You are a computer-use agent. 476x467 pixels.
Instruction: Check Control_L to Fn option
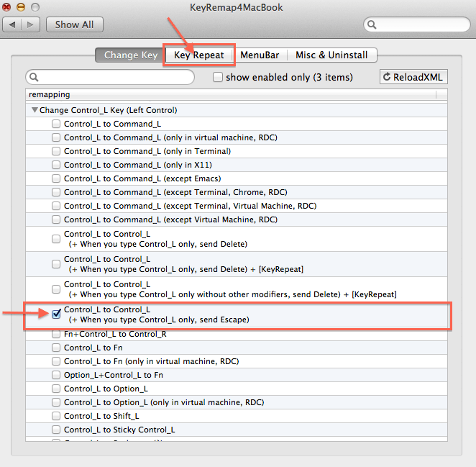[57, 348]
